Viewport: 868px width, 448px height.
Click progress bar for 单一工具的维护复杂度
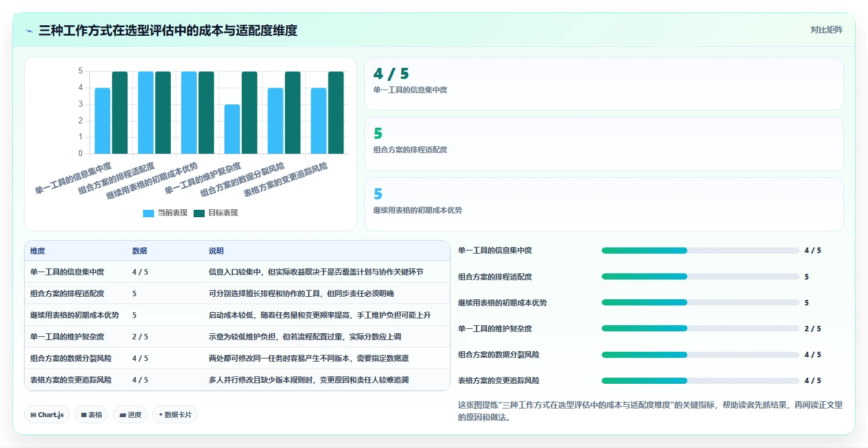[700, 328]
